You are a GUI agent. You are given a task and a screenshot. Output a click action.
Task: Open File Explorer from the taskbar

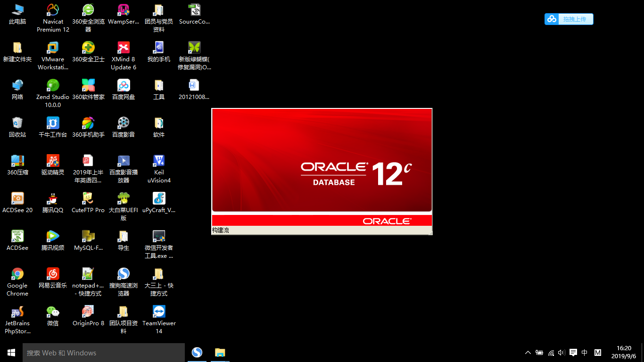point(220,353)
